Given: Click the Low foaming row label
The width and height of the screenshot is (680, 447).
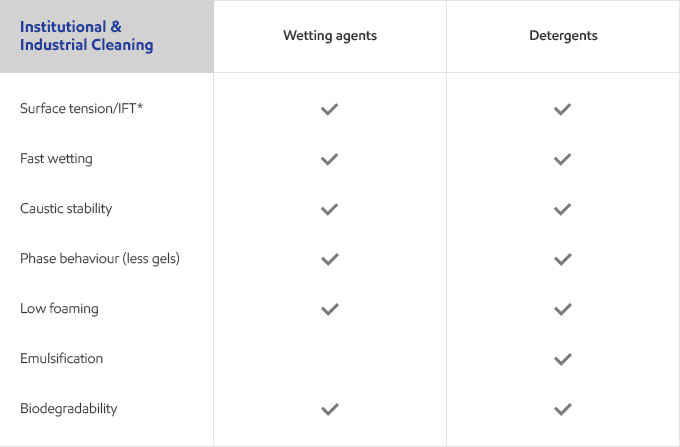Looking at the screenshot, I should pos(59,309).
